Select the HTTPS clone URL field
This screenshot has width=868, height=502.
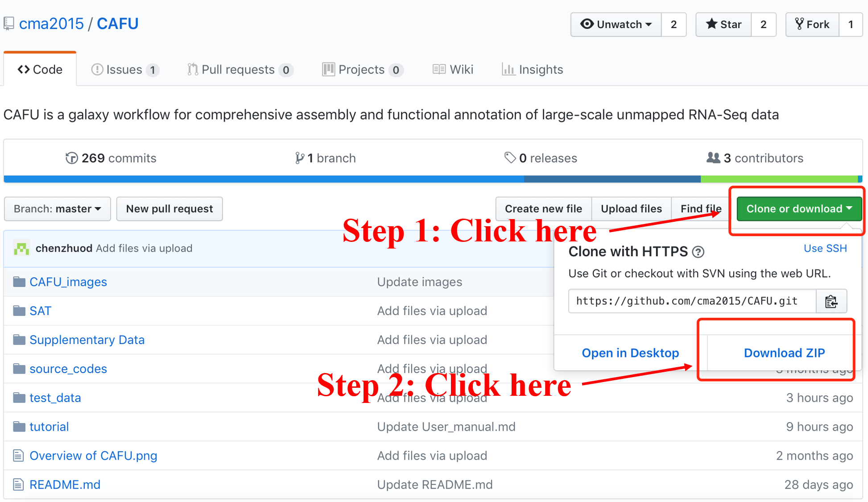coord(692,301)
